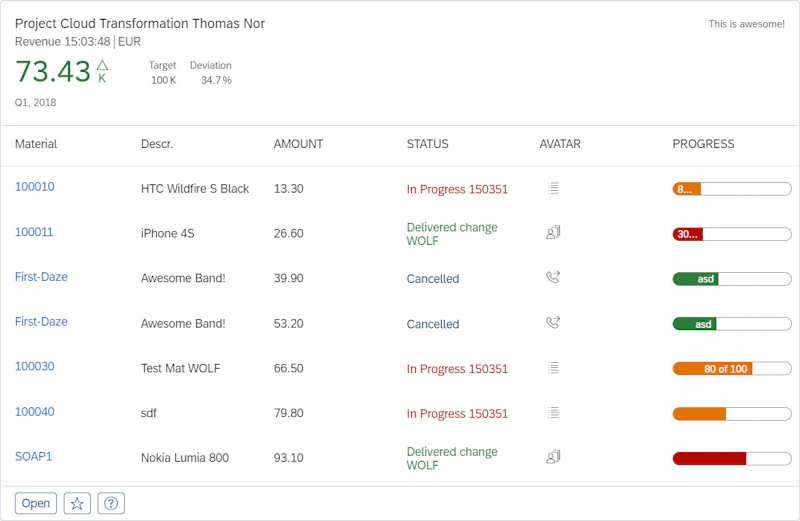The image size is (800, 521).
Task: Open material link SOAP1
Action: [x=34, y=457]
